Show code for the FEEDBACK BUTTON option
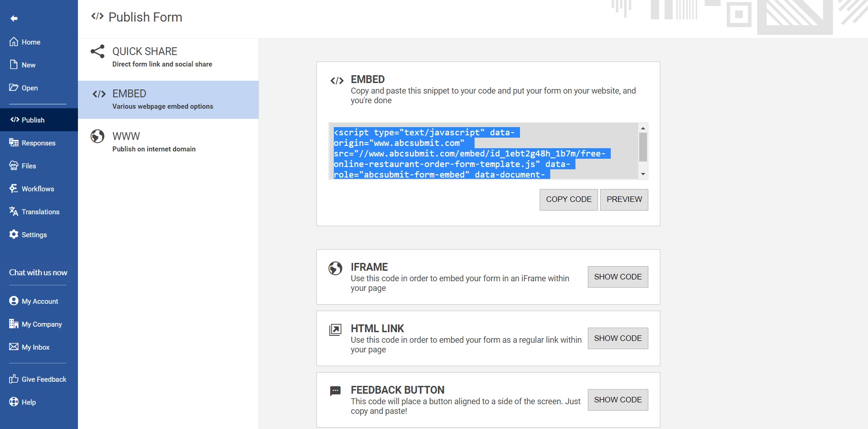 click(618, 400)
